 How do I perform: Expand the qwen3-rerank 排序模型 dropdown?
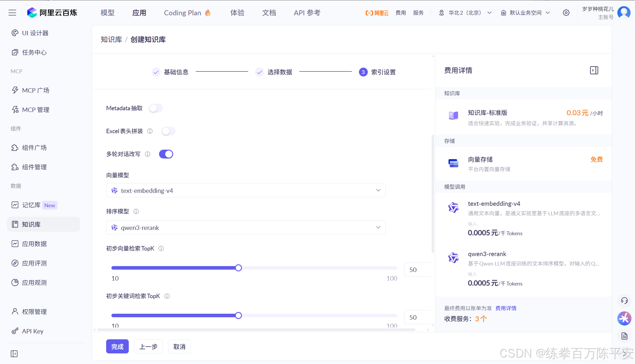pyautogui.click(x=245, y=228)
